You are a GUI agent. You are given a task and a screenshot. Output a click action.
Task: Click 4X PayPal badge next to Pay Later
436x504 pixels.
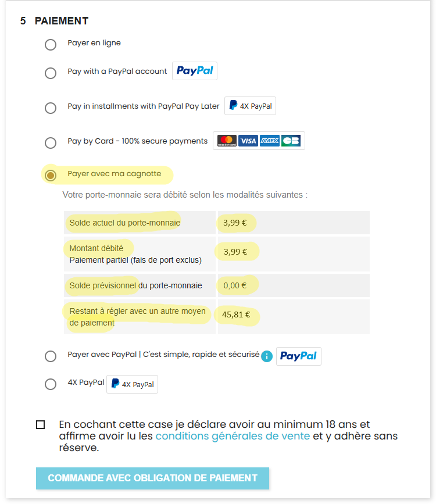(x=250, y=106)
